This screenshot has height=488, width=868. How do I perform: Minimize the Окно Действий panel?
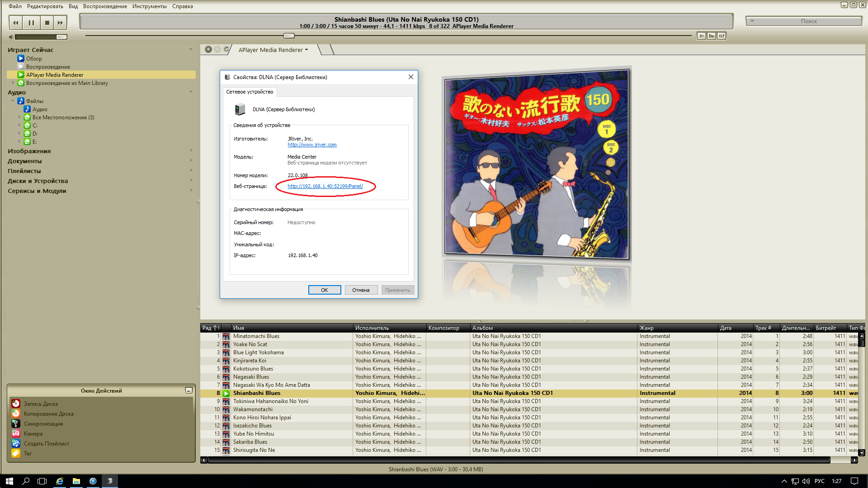click(x=189, y=390)
